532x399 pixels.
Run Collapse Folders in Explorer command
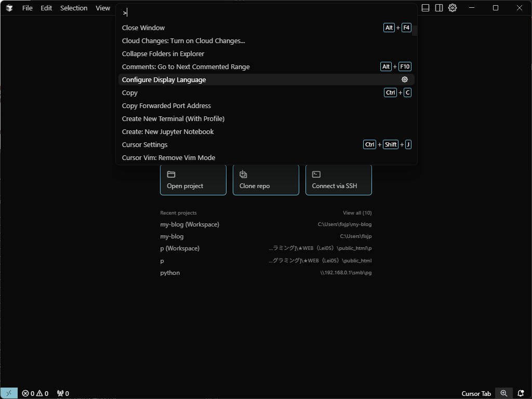pyautogui.click(x=163, y=54)
